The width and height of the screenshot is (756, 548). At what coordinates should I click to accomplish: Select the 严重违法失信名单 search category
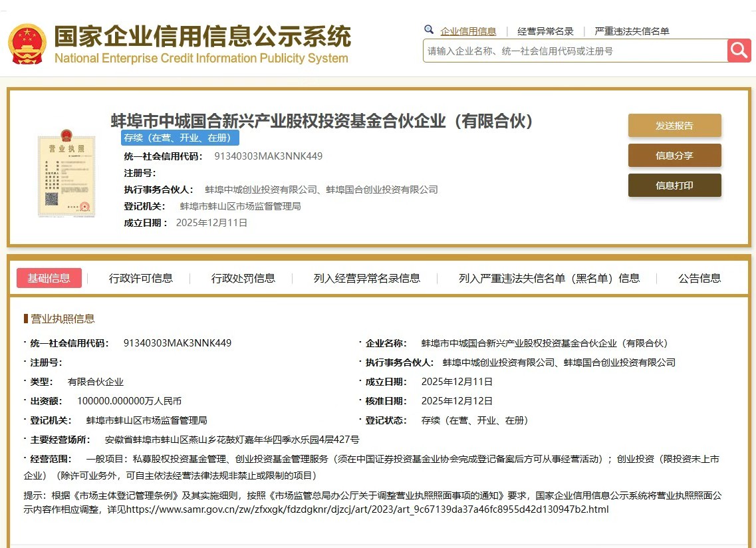[632, 31]
